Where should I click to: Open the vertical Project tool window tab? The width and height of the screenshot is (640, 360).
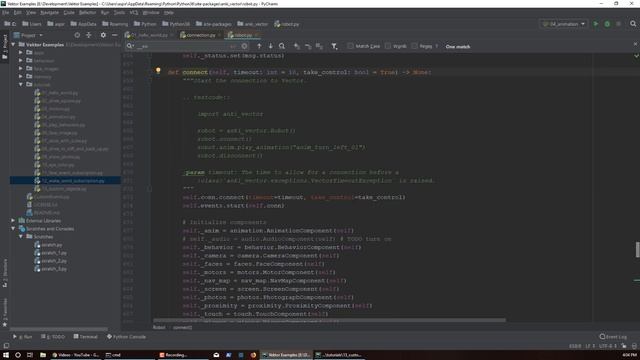5,46
